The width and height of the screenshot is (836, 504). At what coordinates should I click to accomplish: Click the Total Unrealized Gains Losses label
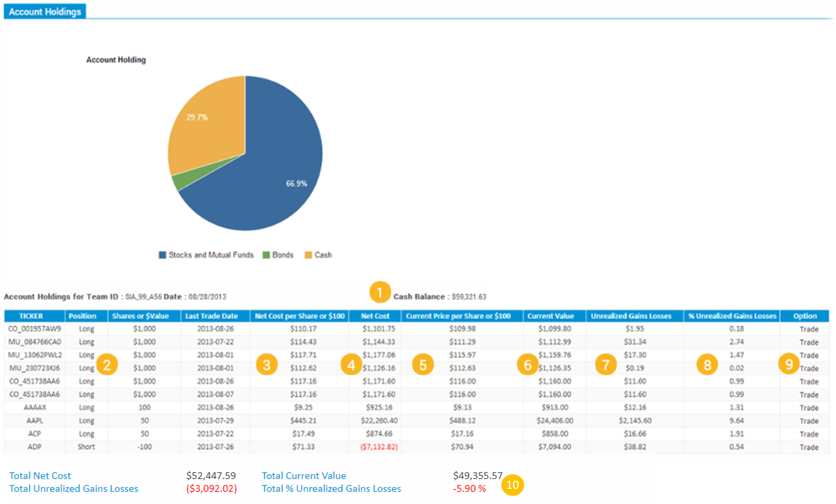(74, 489)
